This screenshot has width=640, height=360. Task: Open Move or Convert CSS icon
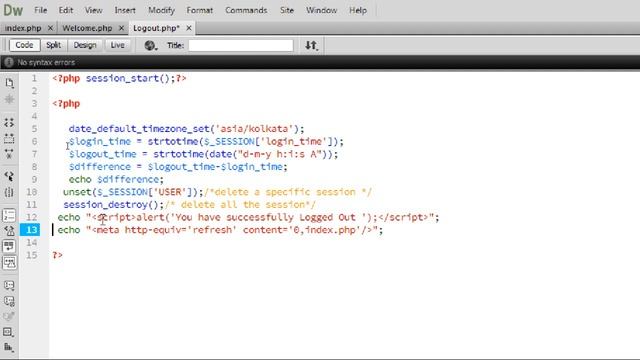[9, 347]
